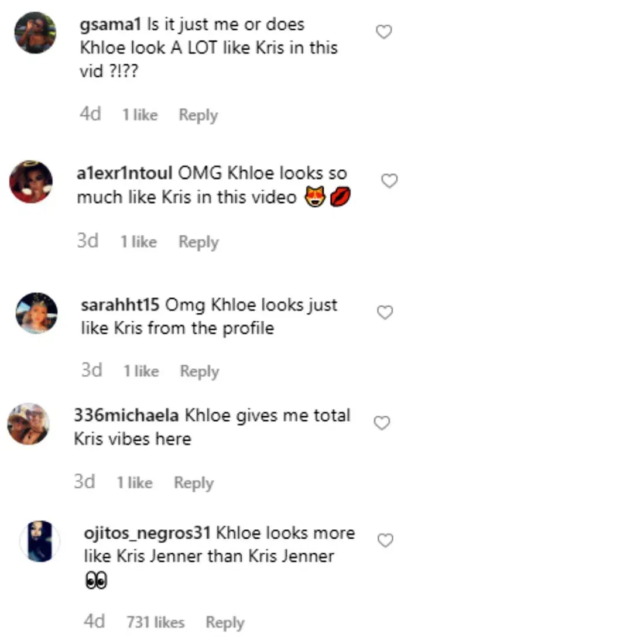The image size is (644, 644).
Task: Reply to sarahht15's comment
Action: [x=199, y=371]
